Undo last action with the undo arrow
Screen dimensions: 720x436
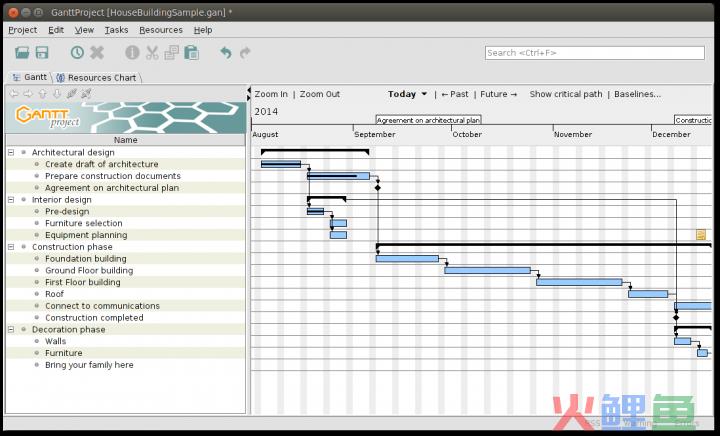pyautogui.click(x=225, y=53)
